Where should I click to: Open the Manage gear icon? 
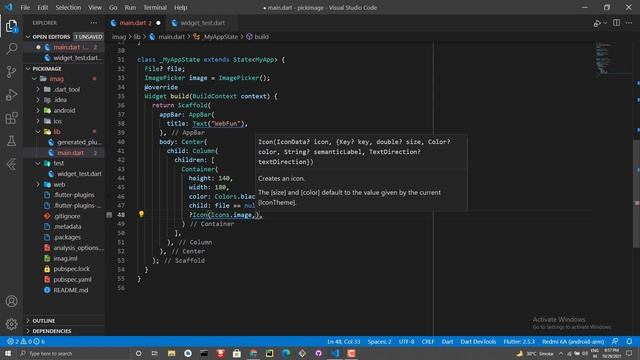(x=11, y=324)
